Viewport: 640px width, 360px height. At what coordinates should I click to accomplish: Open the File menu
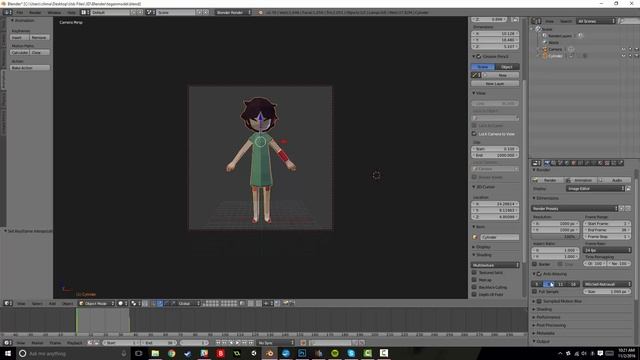click(x=20, y=13)
